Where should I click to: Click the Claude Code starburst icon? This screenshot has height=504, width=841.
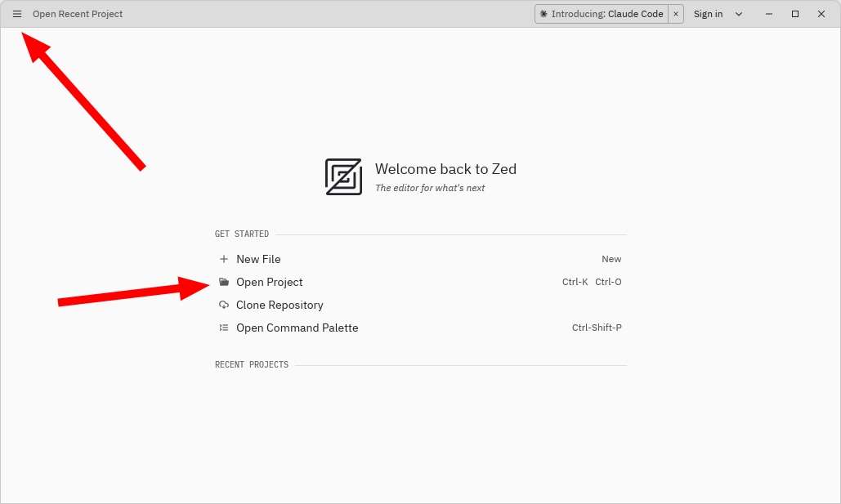(544, 14)
